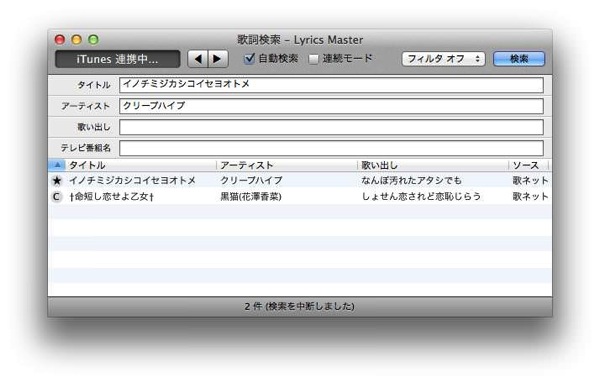The height and width of the screenshot is (383, 600).
Task: Click artist cell 黒猫(花澤香菜)
Action: (251, 197)
